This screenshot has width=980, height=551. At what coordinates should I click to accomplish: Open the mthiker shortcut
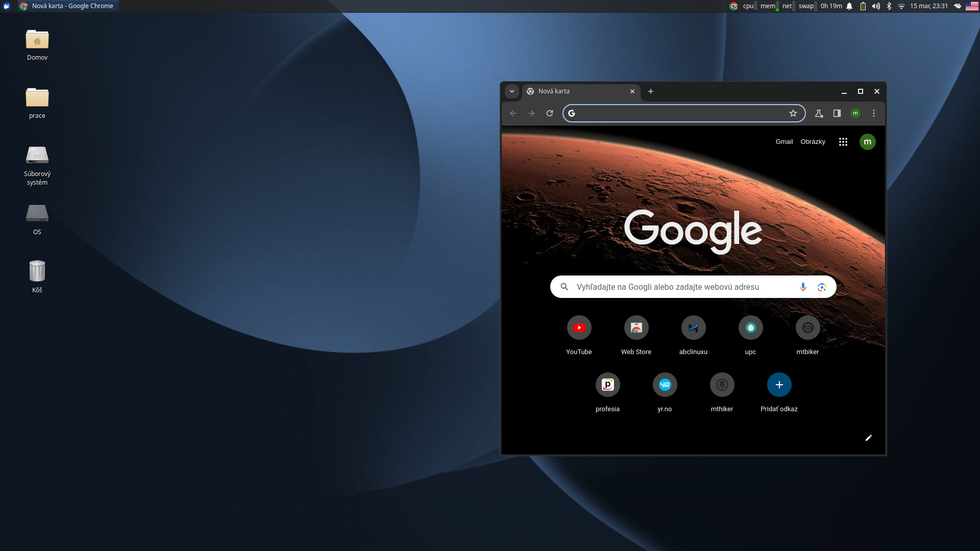coord(722,392)
